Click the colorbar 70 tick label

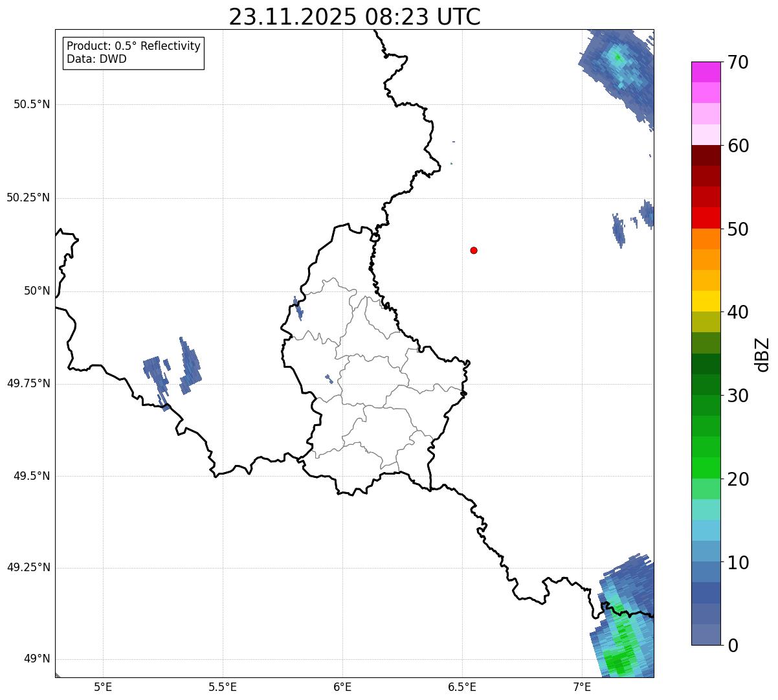pos(737,62)
